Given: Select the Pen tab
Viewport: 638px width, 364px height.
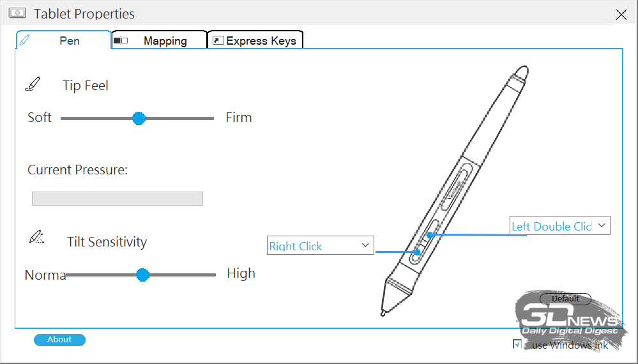Looking at the screenshot, I should [x=63, y=40].
